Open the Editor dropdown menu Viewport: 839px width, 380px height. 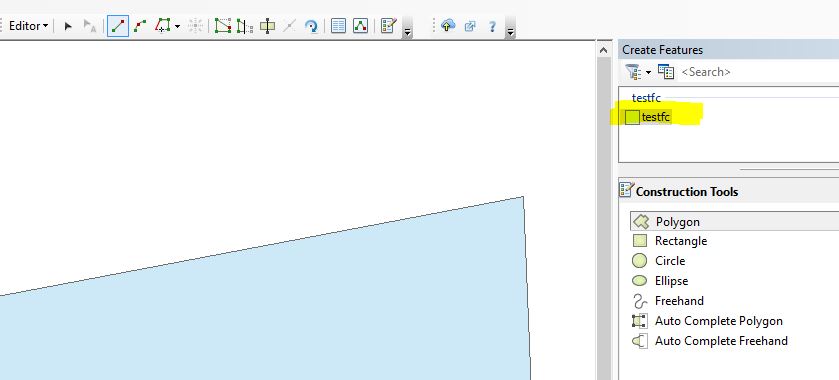(x=28, y=26)
